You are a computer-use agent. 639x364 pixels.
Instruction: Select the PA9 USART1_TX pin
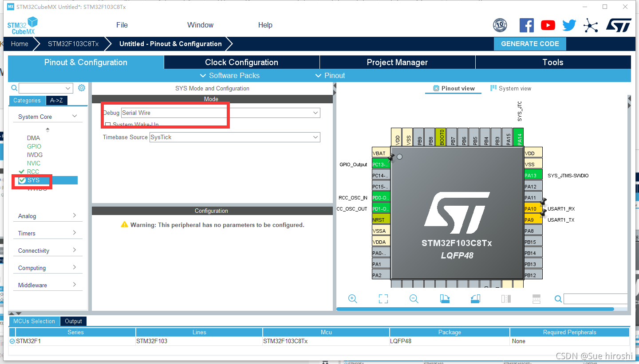[533, 219]
